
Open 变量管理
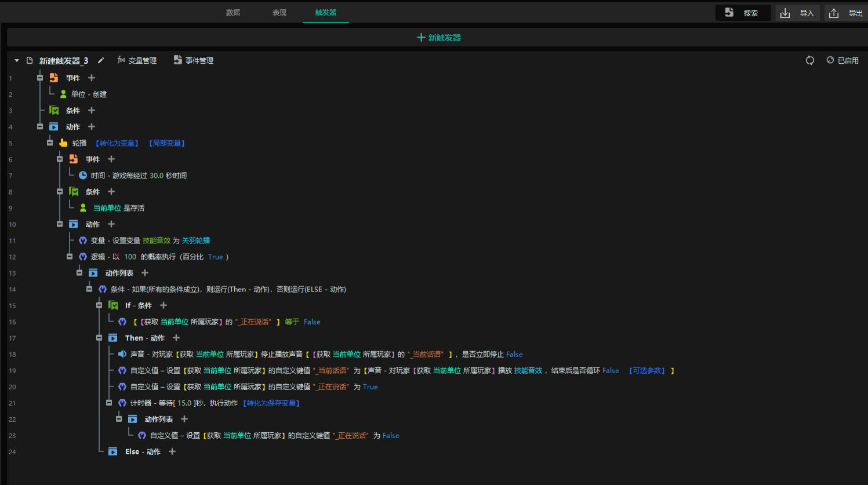coord(137,60)
